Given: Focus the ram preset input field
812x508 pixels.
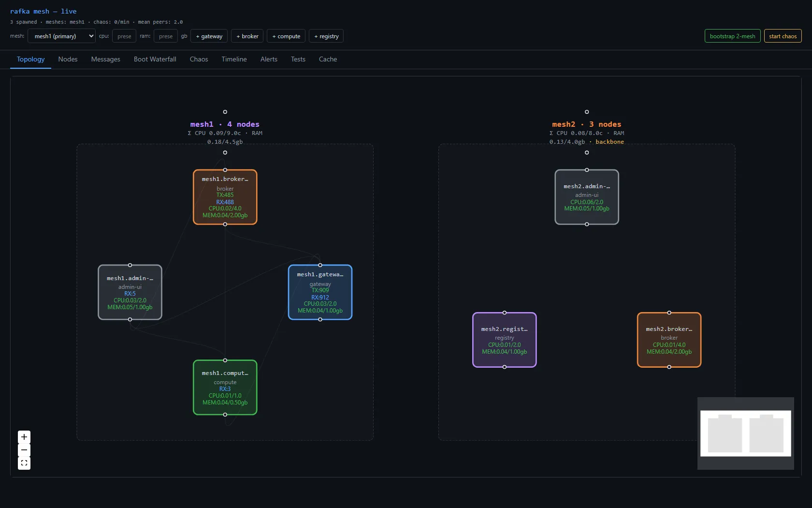Looking at the screenshot, I should click(x=165, y=36).
